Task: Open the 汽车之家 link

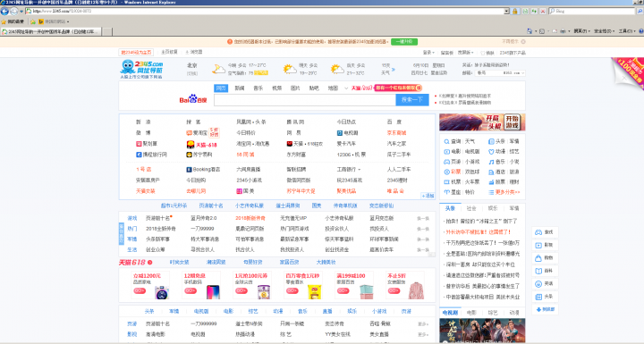Action: (396, 144)
